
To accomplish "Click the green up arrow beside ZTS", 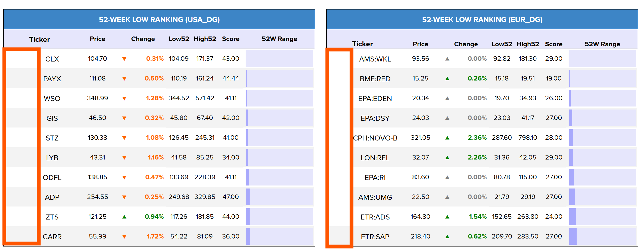I will tap(124, 217).
